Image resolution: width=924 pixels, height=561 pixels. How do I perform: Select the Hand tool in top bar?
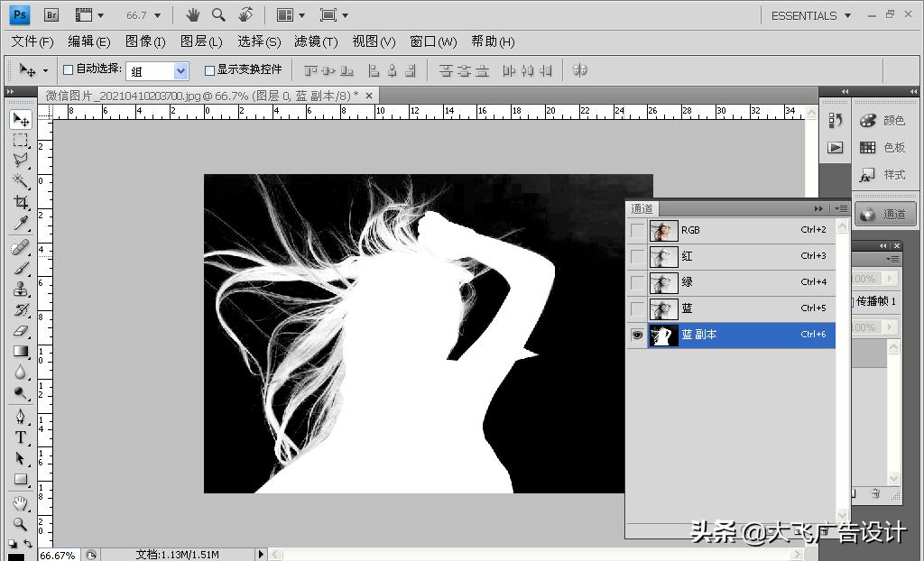click(192, 15)
